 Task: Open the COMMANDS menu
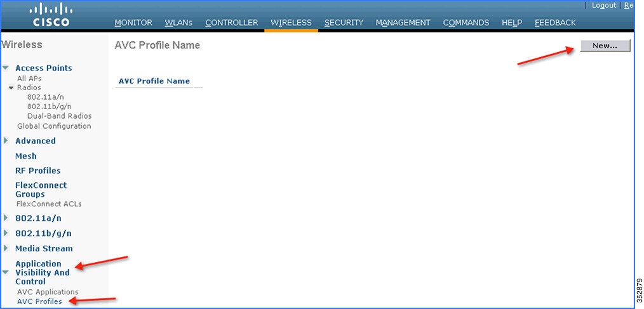pos(466,23)
